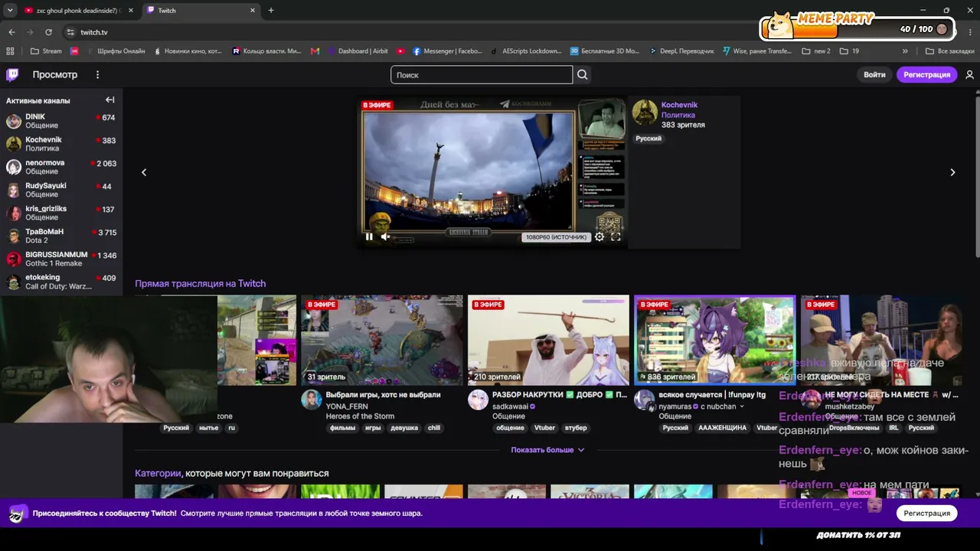Image resolution: width=980 pixels, height=551 pixels.
Task: Open RudySayuki channel in sidebar
Action: pos(61,190)
